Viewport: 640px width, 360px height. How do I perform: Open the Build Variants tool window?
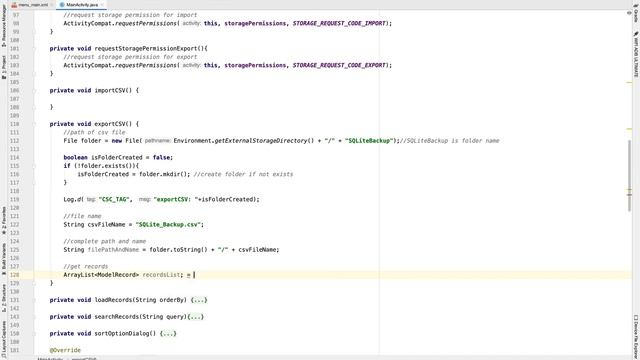pos(4,259)
